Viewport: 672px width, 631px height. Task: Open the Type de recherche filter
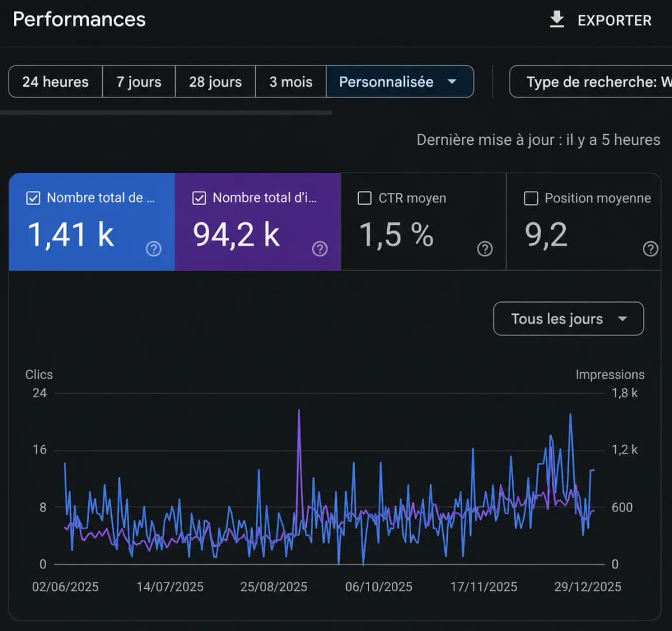[x=591, y=81]
